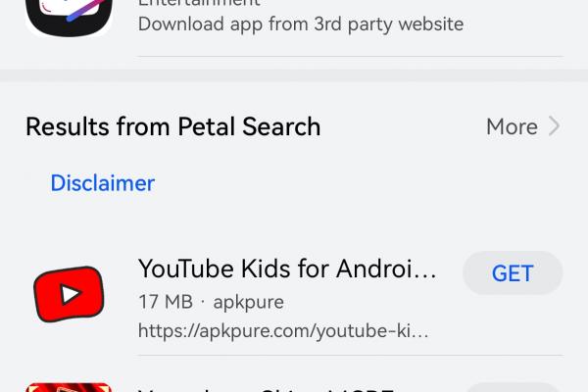
Task: Tap 'Download app from 3rd party website' text
Action: [x=301, y=24]
